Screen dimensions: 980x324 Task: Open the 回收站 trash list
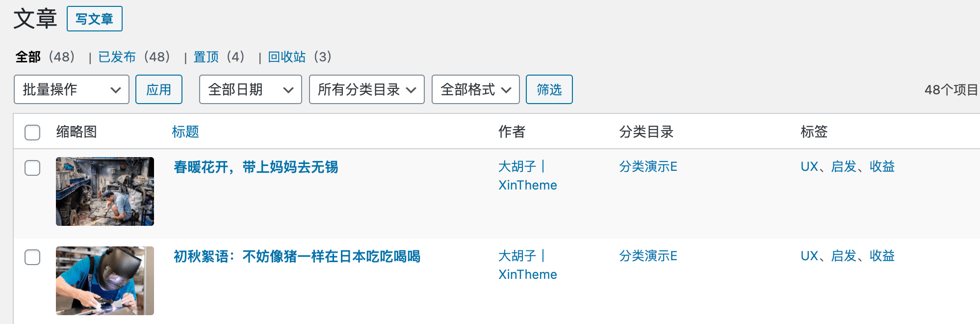pos(286,57)
